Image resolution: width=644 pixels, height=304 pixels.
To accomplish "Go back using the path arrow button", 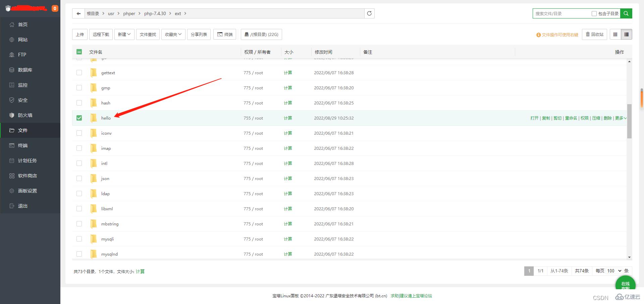I will (78, 13).
